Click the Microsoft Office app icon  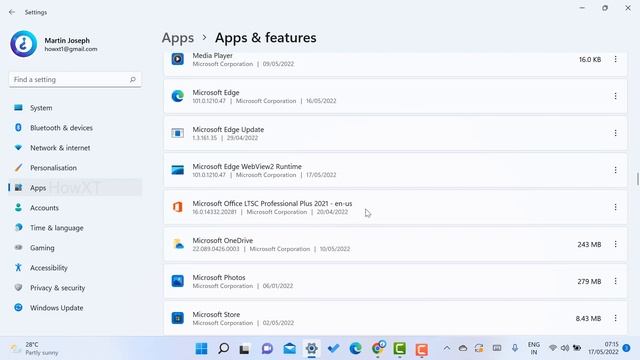(178, 207)
